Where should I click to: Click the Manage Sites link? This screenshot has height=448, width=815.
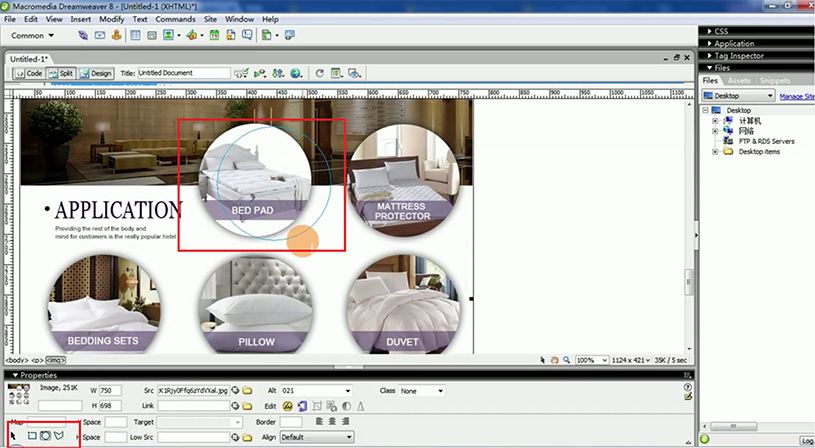point(796,96)
